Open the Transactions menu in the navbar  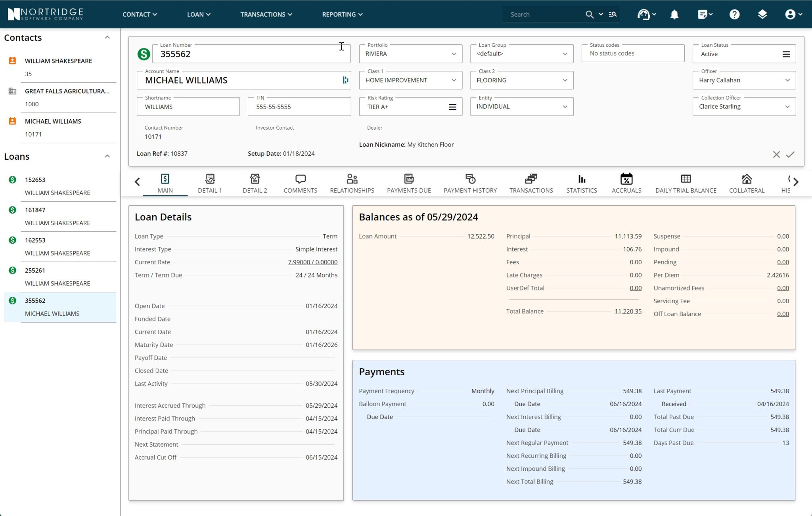coord(266,14)
